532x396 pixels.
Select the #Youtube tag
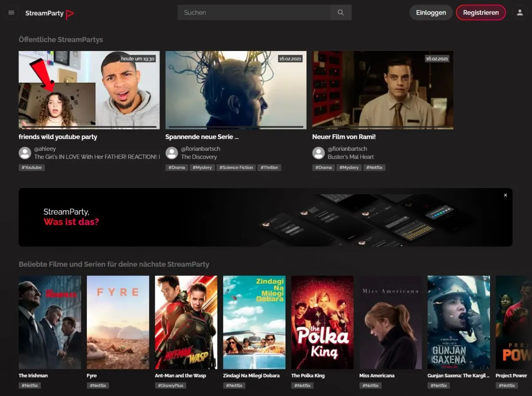click(31, 168)
